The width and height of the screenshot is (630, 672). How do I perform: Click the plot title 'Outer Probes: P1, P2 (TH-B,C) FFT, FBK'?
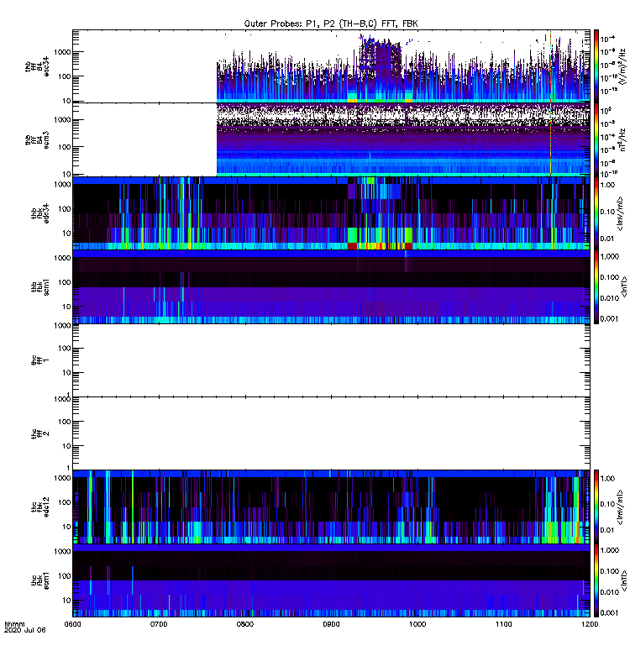[x=331, y=24]
